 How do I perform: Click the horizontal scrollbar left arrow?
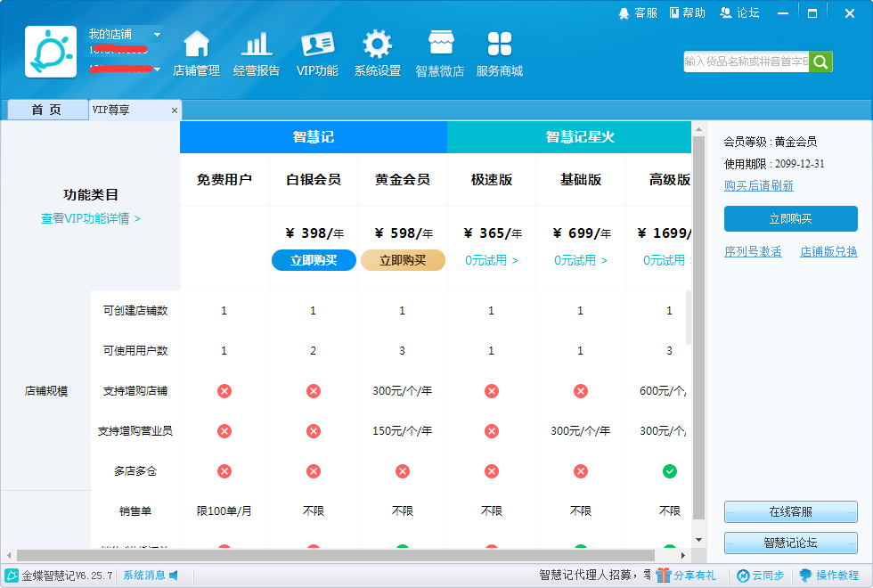point(9,555)
